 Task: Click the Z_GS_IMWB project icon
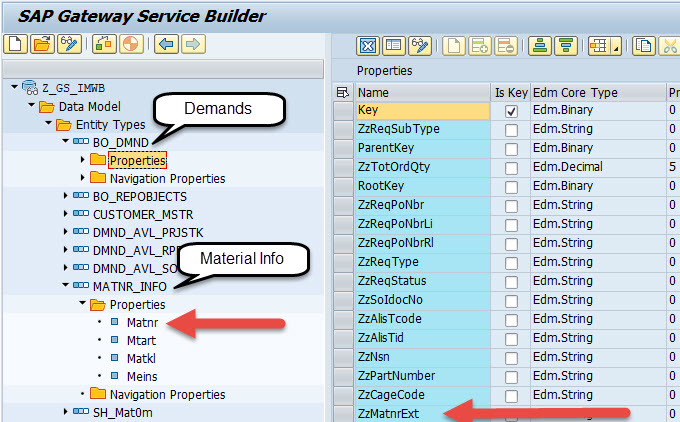coord(30,88)
